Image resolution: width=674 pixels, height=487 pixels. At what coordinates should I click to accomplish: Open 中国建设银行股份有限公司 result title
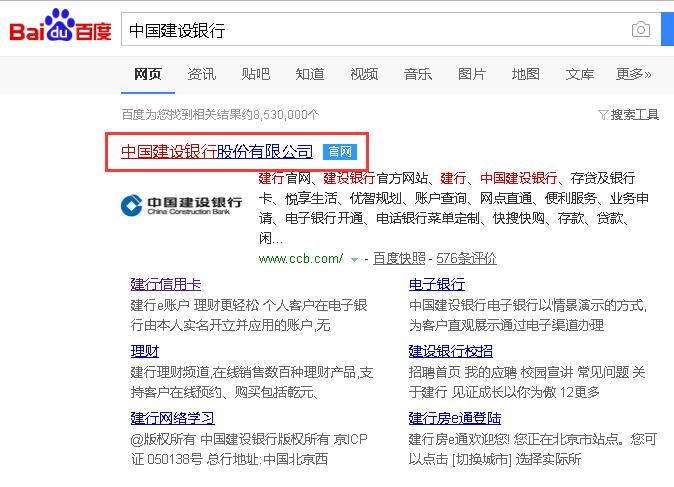click(217, 152)
